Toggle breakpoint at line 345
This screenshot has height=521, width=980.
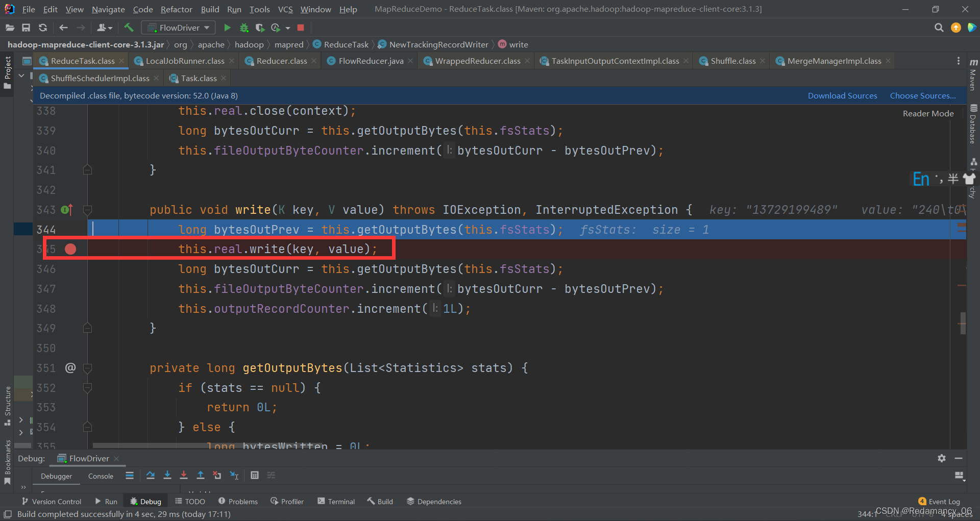point(70,249)
